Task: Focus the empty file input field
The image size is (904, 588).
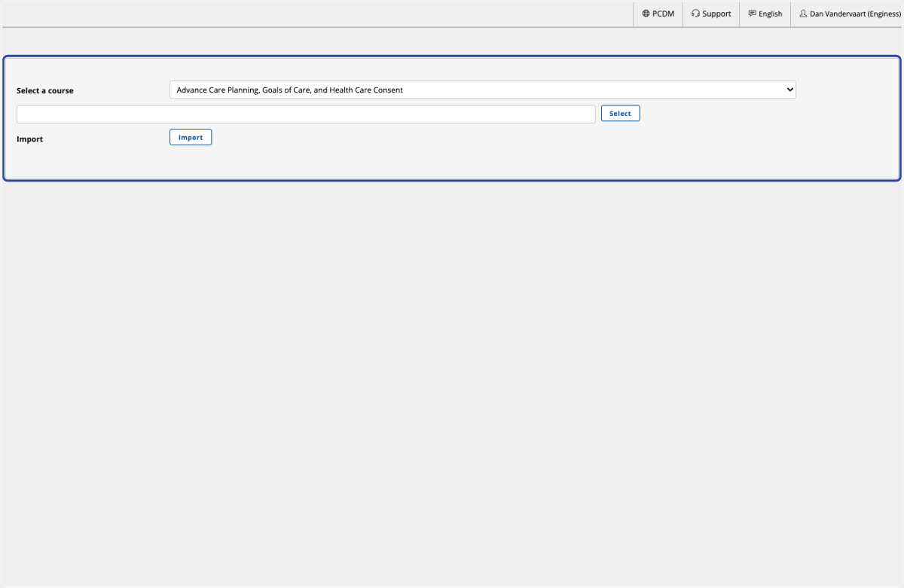Action: pyautogui.click(x=306, y=114)
